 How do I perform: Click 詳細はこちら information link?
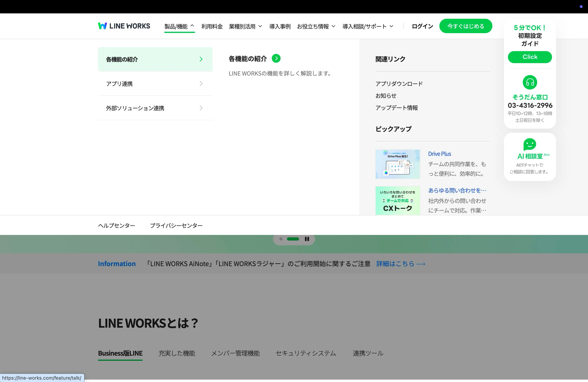tap(400, 264)
